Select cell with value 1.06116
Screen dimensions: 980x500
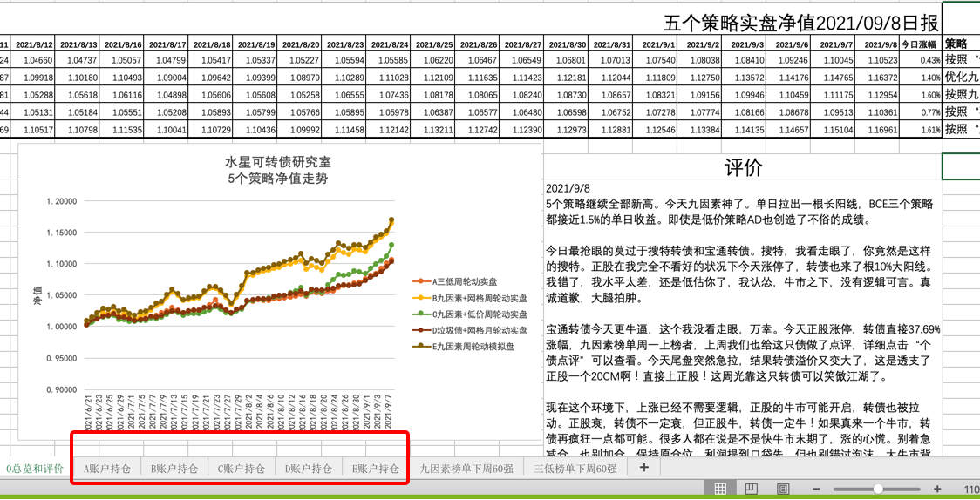pyautogui.click(x=122, y=95)
